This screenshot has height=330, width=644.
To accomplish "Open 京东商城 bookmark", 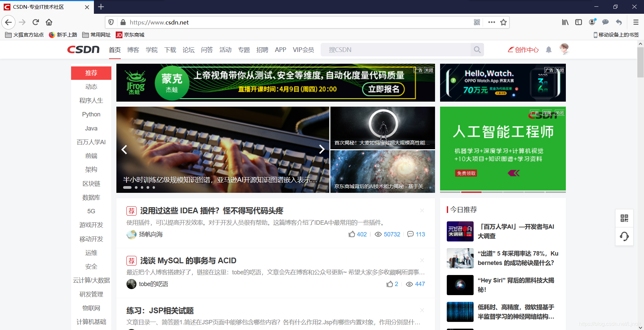I will 130,35.
